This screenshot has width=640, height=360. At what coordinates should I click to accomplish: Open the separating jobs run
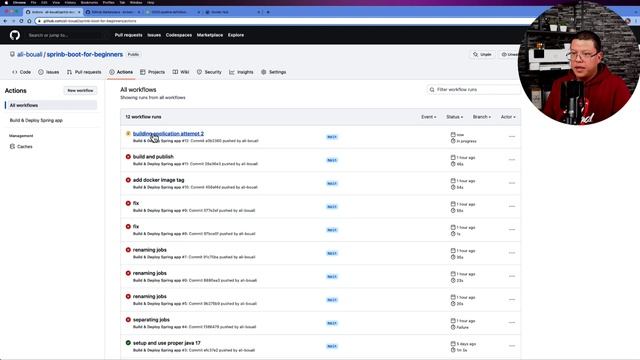[151, 320]
